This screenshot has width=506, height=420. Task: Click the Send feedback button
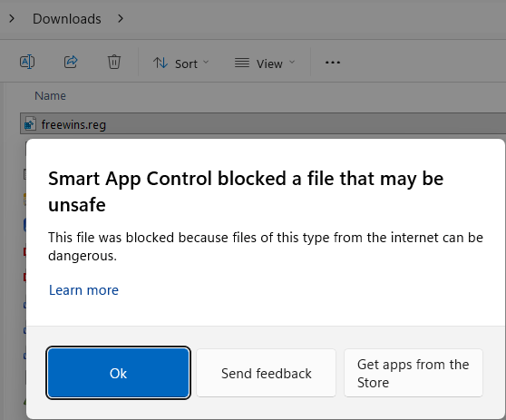click(x=267, y=373)
